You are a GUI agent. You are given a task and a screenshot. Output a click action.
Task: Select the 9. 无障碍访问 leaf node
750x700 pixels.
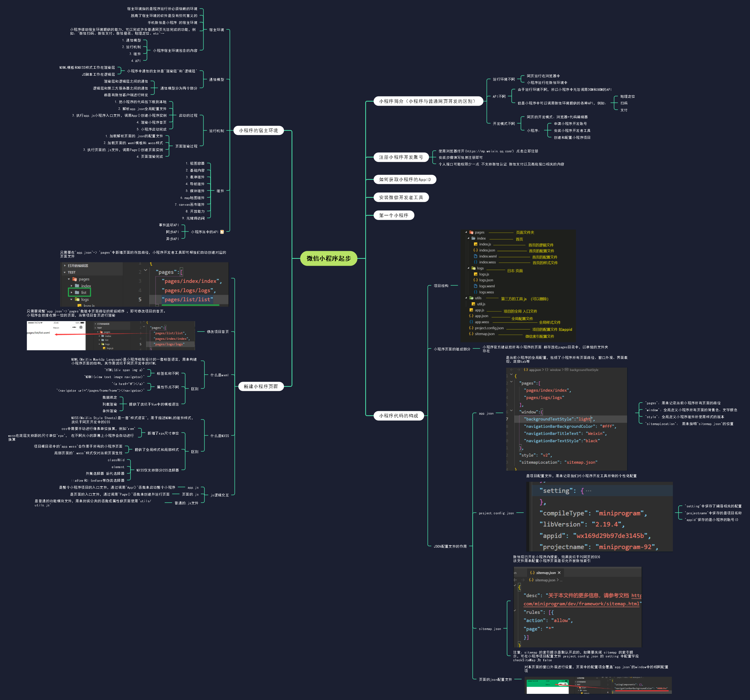point(193,218)
